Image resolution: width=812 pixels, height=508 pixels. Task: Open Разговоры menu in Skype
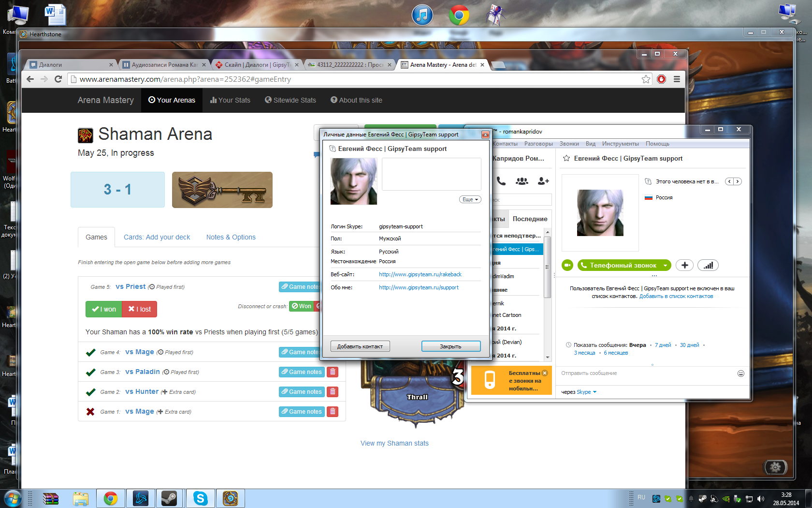538,144
